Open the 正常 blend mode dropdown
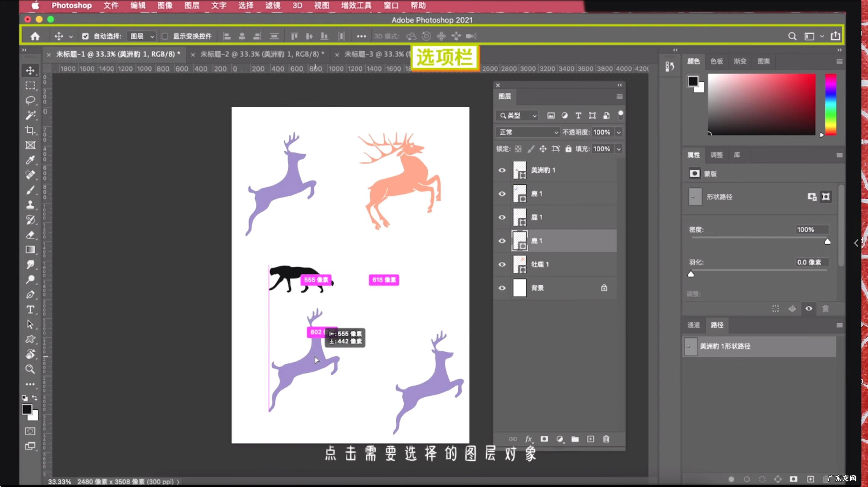This screenshot has height=487, width=868. pos(527,132)
